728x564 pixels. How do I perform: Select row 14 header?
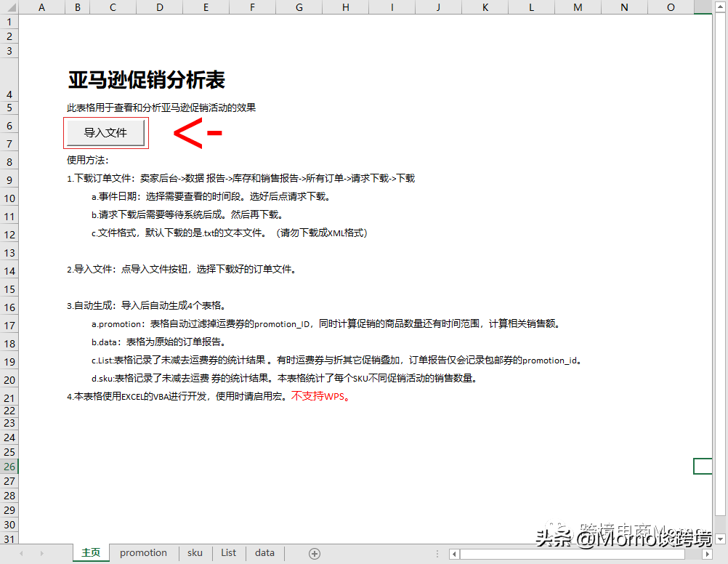pos(9,271)
